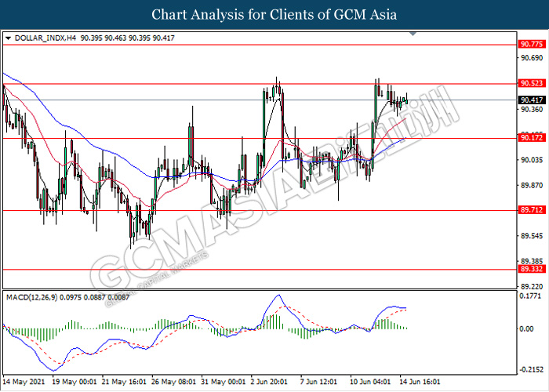This screenshot has height=392, width=549.
Task: Click the 14 May 2021 date marker
Action: [x=23, y=382]
